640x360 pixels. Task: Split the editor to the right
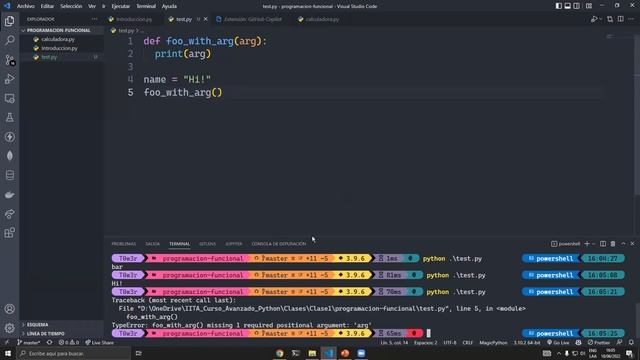[x=620, y=19]
